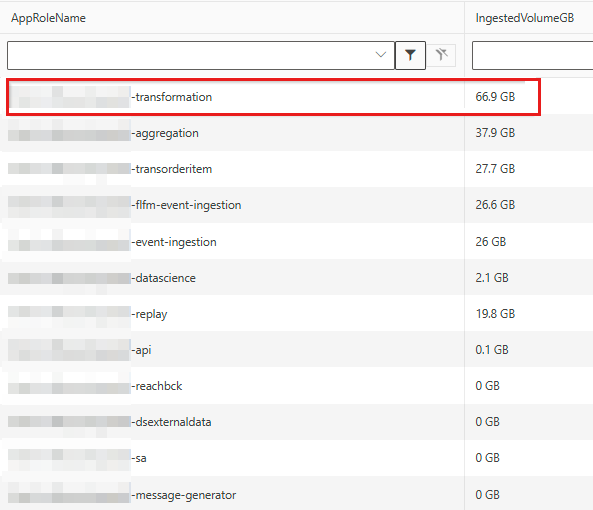
Task: Click the IngestedVolumeGB filter input field
Action: tap(532, 56)
